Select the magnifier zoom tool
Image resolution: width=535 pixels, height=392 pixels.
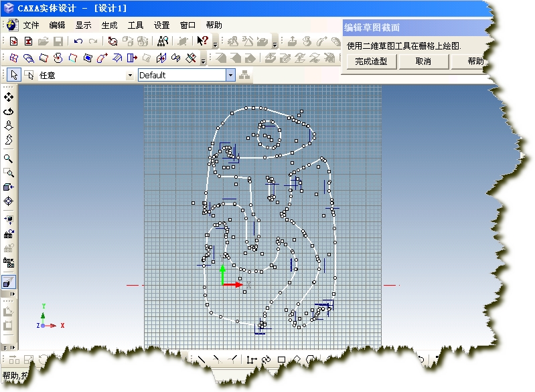[8, 159]
